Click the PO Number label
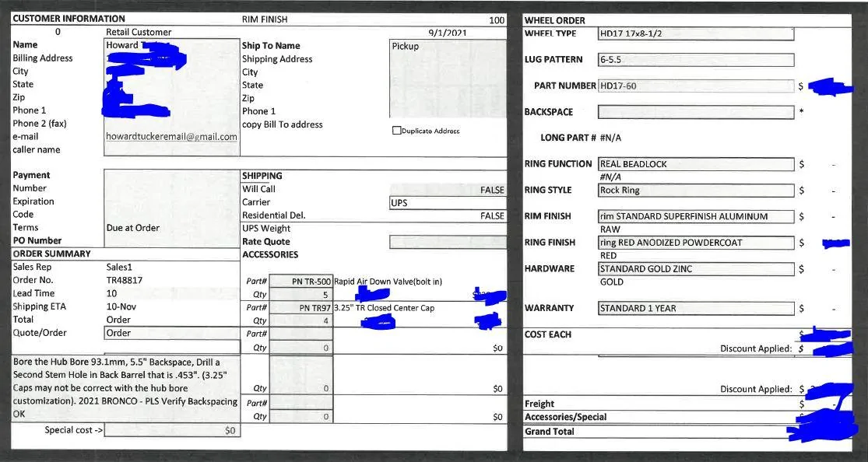868x462 pixels. point(37,240)
